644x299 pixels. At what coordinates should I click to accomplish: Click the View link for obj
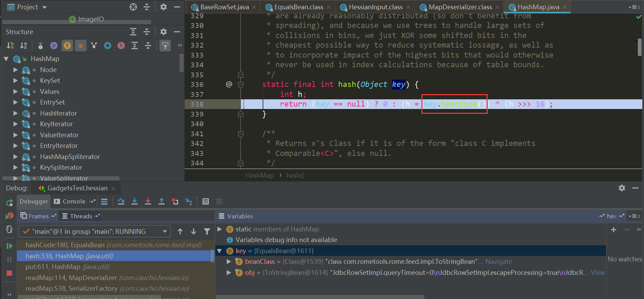(x=597, y=273)
